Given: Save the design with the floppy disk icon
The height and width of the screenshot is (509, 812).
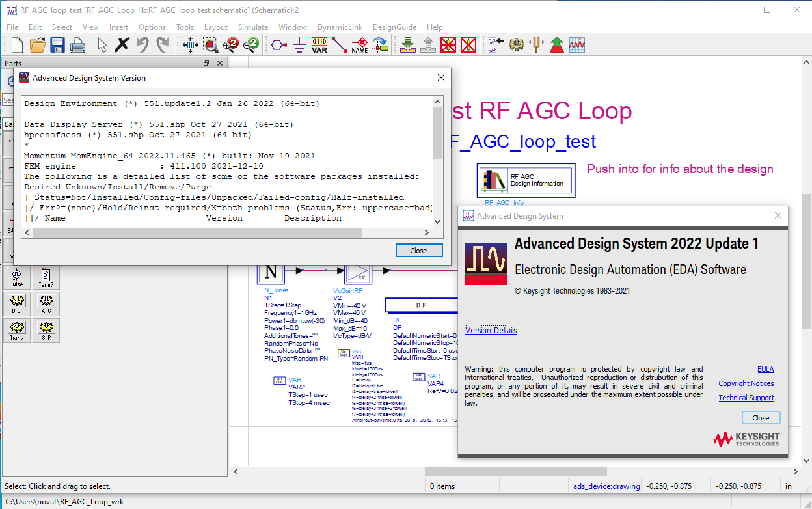Looking at the screenshot, I should click(57, 45).
